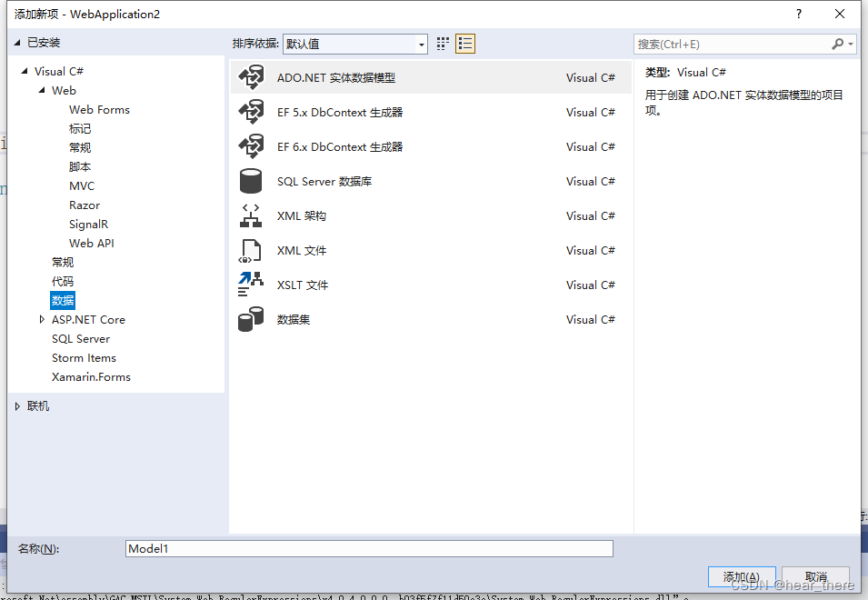Select the highlighted 数据 category

[63, 301]
